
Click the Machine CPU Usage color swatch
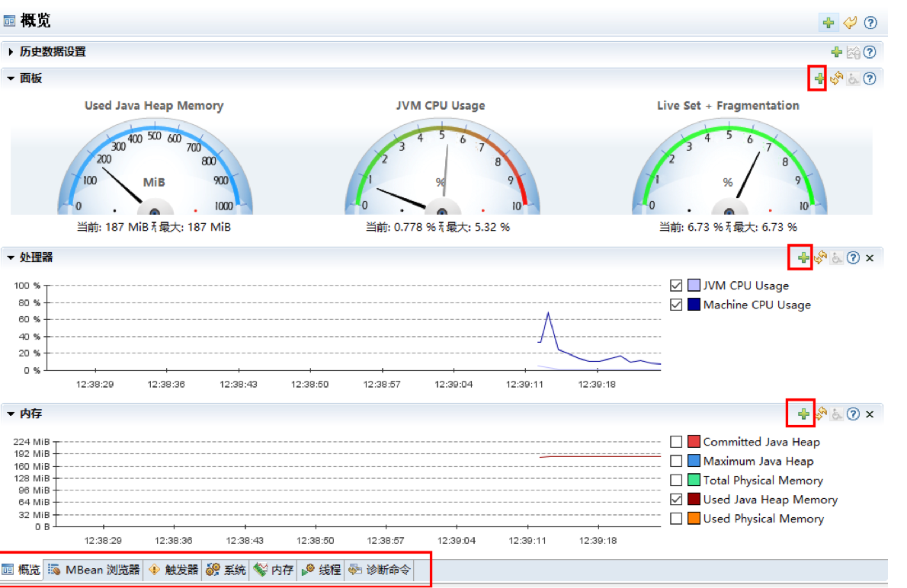click(694, 305)
